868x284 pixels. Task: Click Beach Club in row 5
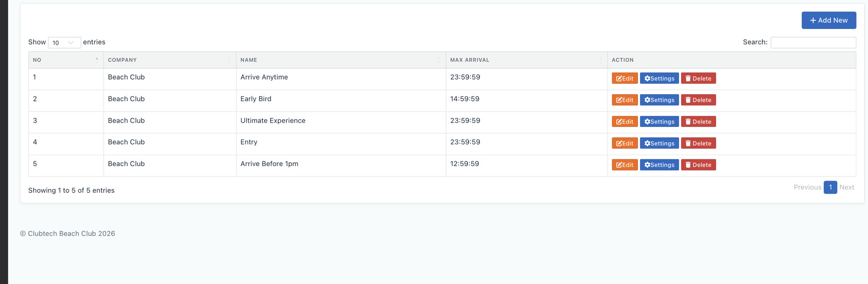126,164
